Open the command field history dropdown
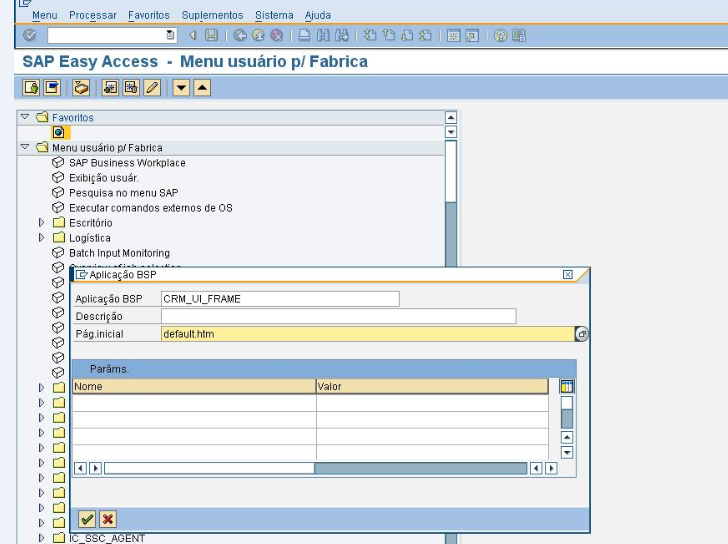The width and height of the screenshot is (728, 544). click(x=170, y=35)
